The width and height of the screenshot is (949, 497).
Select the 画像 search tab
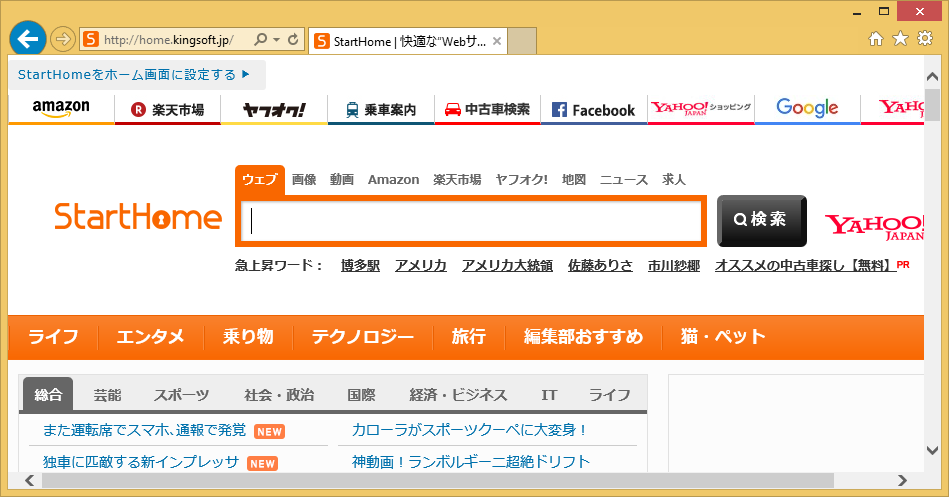pos(304,180)
